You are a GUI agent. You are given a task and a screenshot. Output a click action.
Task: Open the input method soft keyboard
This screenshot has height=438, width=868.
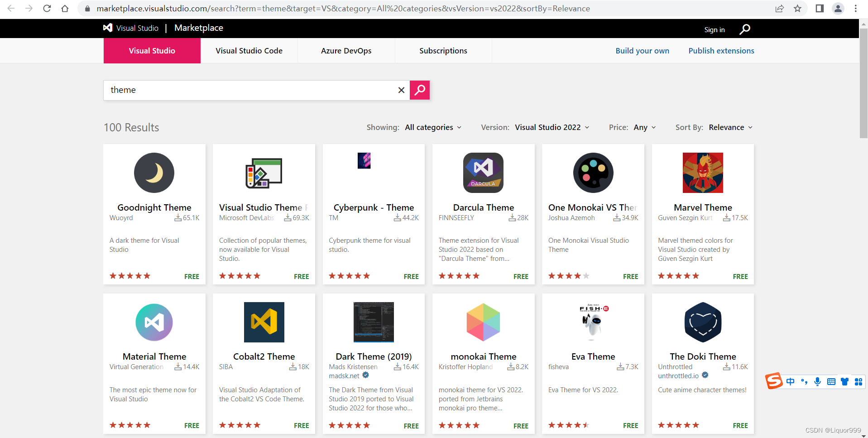pos(831,382)
